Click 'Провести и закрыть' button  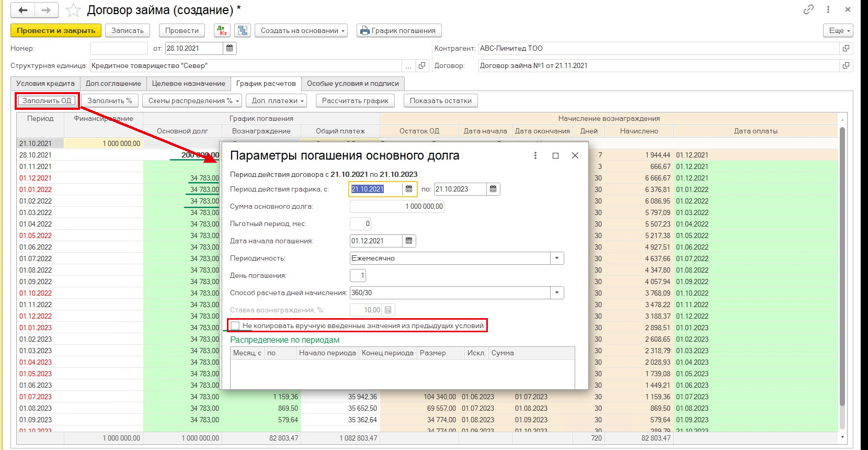(x=56, y=30)
